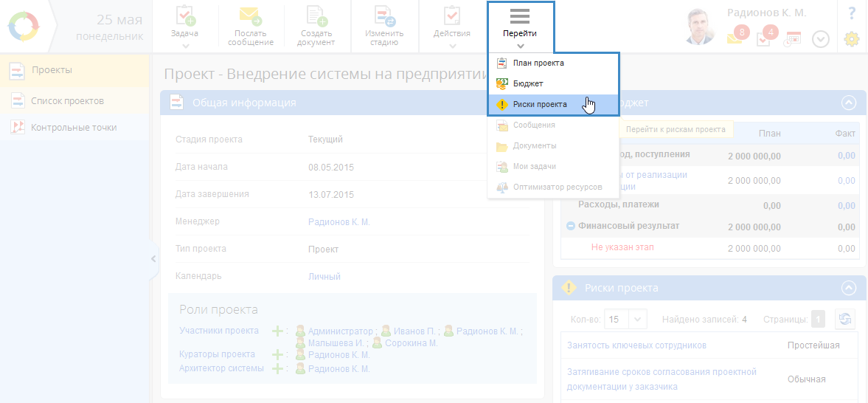Open unread messages envelope with badge 8
The width and height of the screenshot is (868, 403).
point(736,36)
